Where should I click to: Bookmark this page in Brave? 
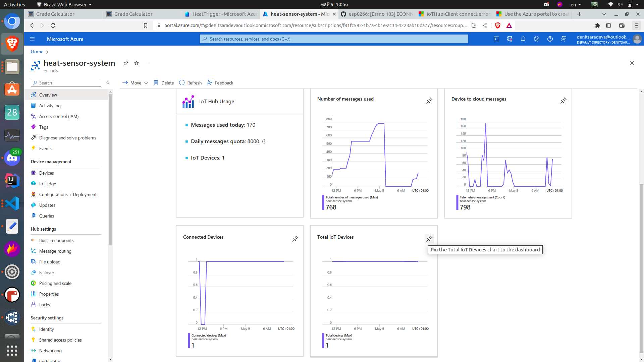[x=146, y=25]
